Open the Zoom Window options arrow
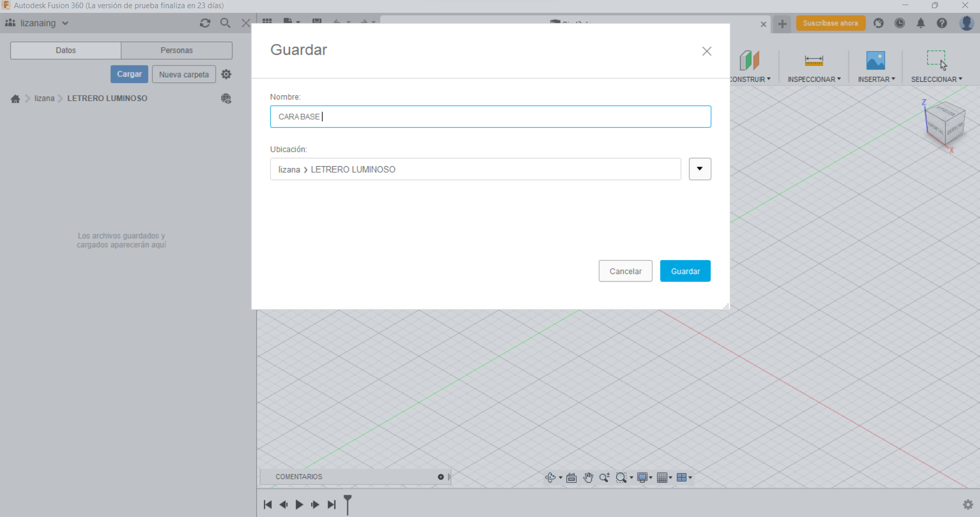980x517 pixels. (631, 478)
